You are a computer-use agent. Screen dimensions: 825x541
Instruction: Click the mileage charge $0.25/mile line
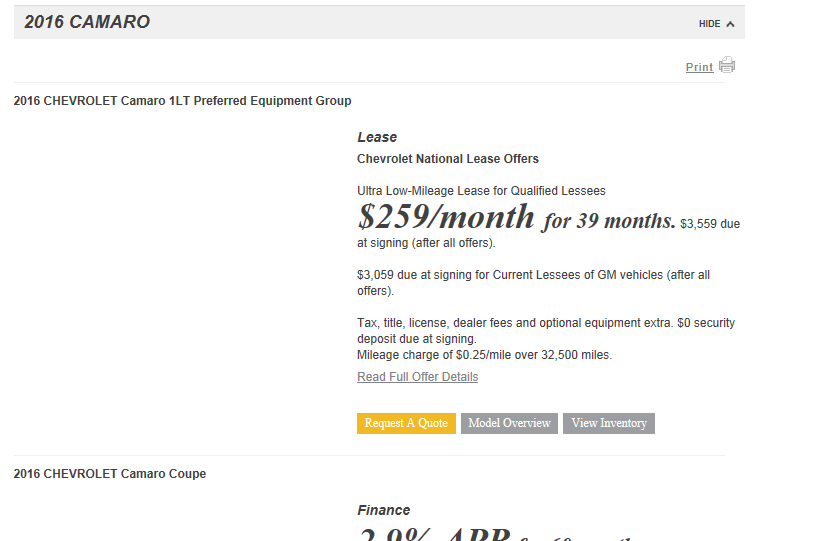pyautogui.click(x=484, y=355)
